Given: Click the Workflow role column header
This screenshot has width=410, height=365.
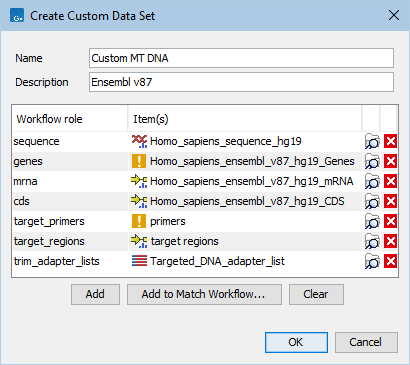Looking at the screenshot, I should tap(70, 119).
